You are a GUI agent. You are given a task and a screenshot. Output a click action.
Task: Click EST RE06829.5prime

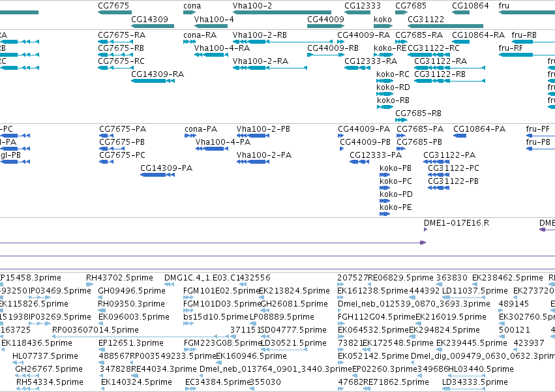click(x=400, y=278)
